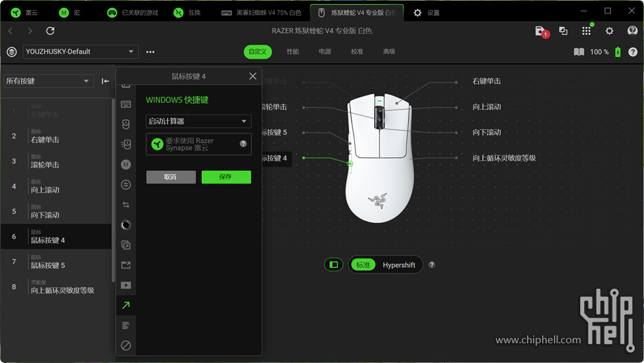The width and height of the screenshot is (644, 363).
Task: Click the button list vertical scrollbar
Action: [113, 190]
